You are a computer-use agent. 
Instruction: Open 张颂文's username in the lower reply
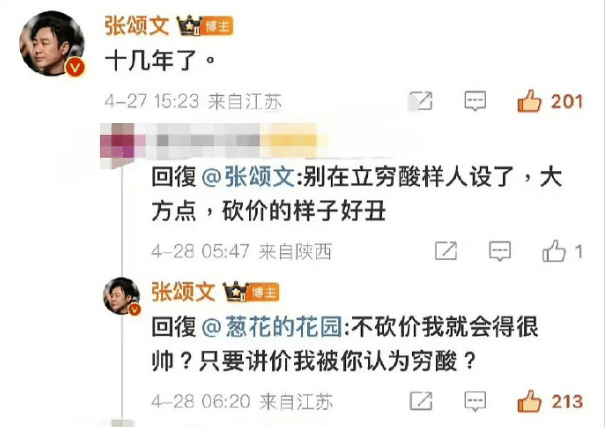pyautogui.click(x=183, y=292)
